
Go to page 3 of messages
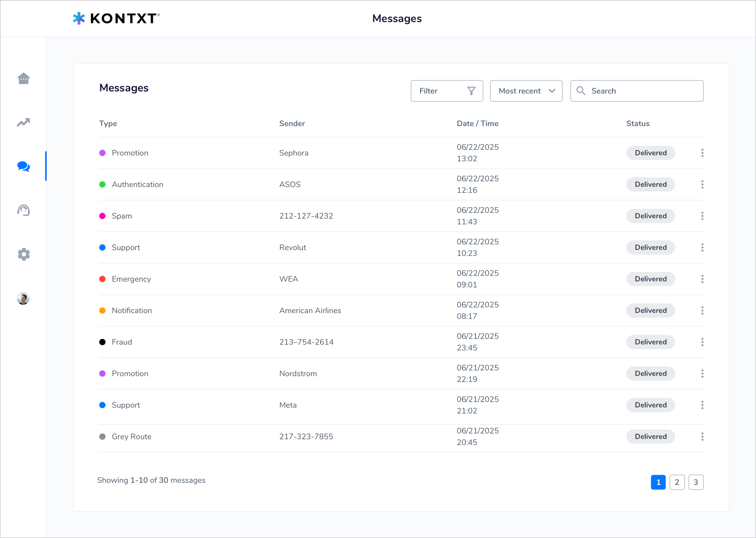[696, 482]
